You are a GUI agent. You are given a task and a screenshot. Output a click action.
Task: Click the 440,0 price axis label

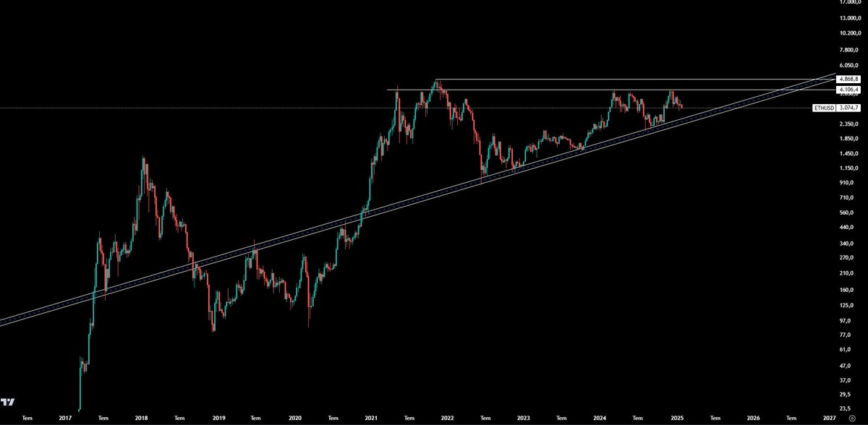(x=847, y=228)
